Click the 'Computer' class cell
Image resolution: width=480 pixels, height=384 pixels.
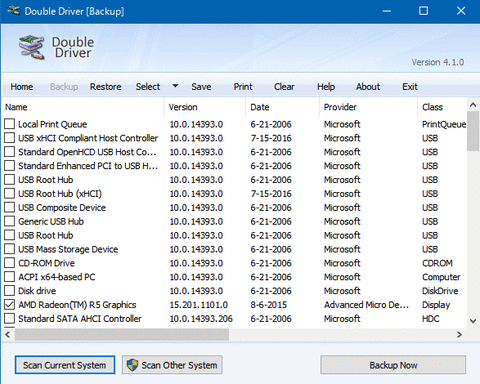coord(441,277)
